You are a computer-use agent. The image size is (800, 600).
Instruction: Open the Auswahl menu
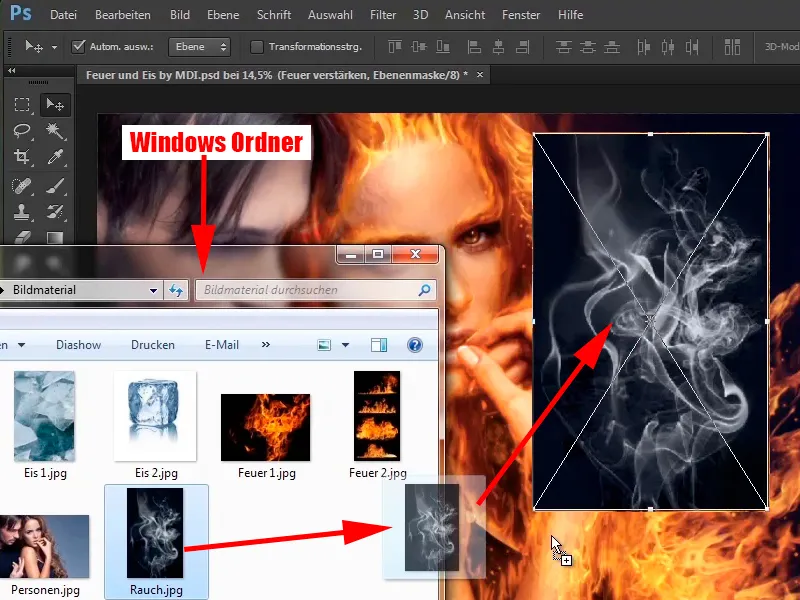coord(330,15)
